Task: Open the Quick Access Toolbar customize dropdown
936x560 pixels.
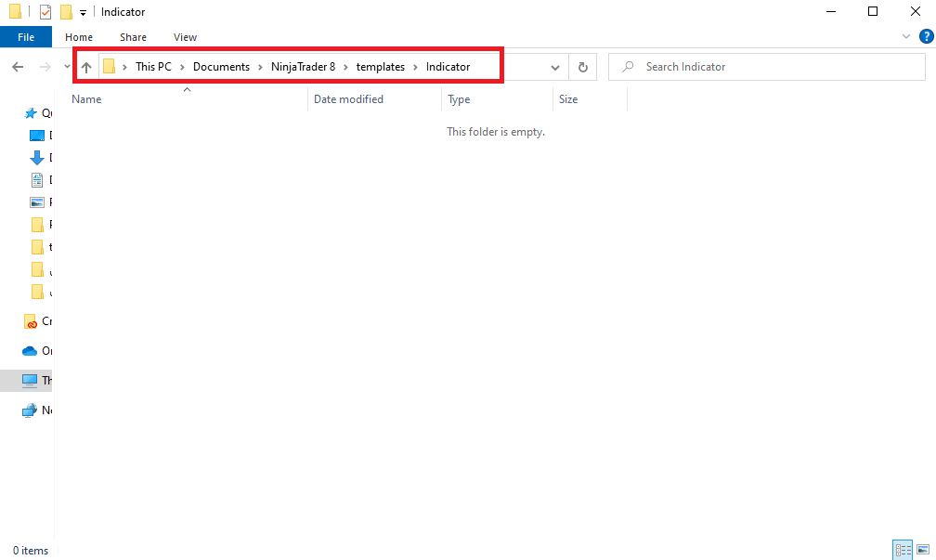Action: click(x=83, y=11)
